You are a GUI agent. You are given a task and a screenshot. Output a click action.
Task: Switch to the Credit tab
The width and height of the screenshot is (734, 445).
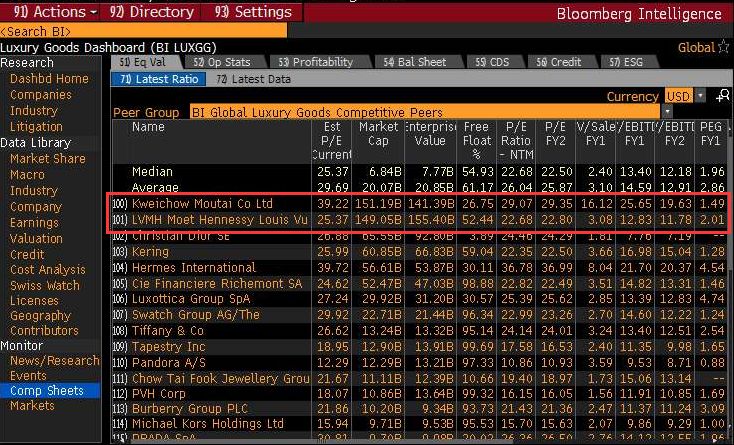(559, 62)
